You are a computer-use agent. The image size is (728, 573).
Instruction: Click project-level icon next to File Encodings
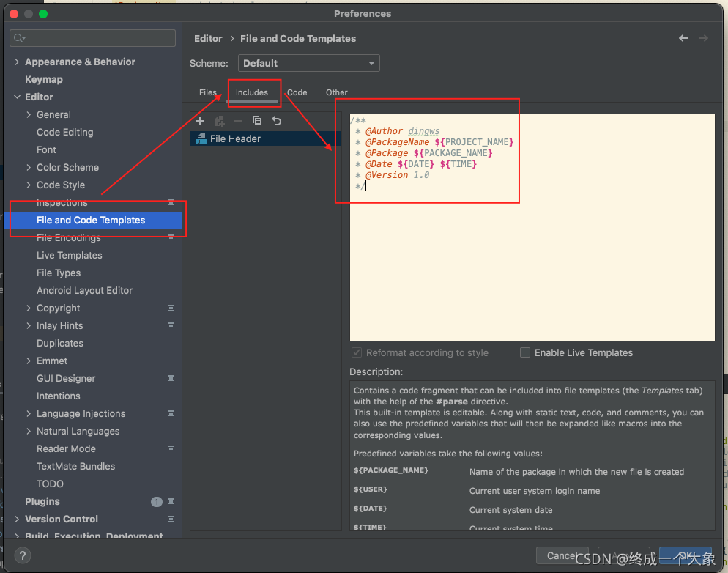[x=171, y=237]
